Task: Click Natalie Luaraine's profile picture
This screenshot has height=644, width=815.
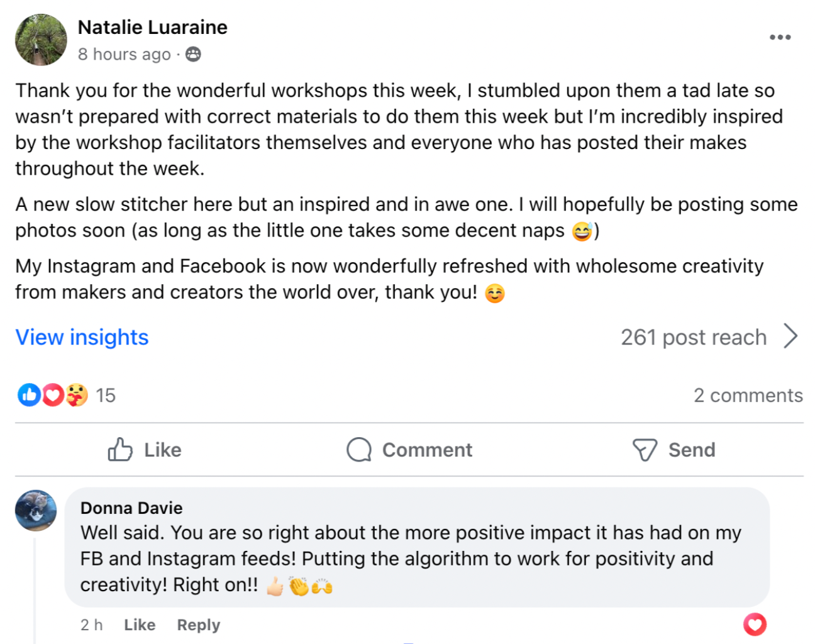Action: 42,40
